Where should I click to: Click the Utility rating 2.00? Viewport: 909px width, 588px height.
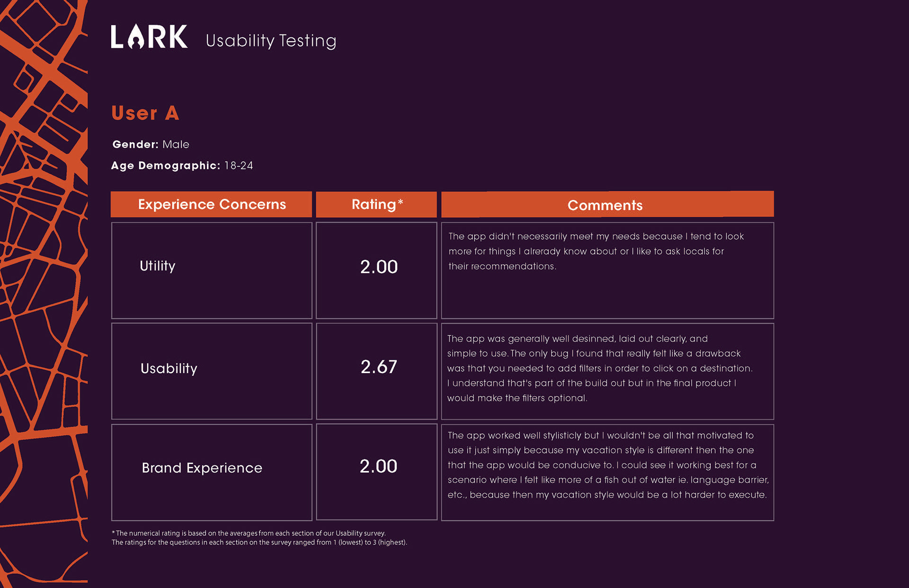379,267
